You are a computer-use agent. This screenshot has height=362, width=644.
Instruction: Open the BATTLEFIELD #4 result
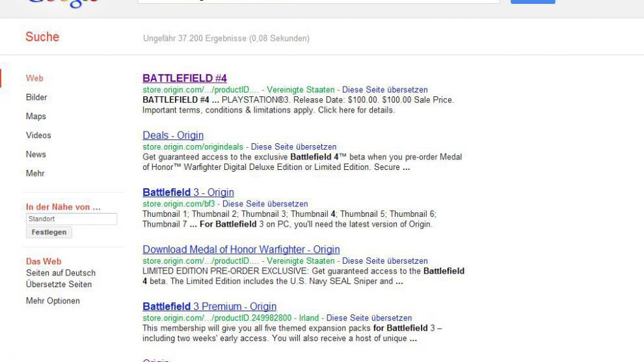pos(185,78)
